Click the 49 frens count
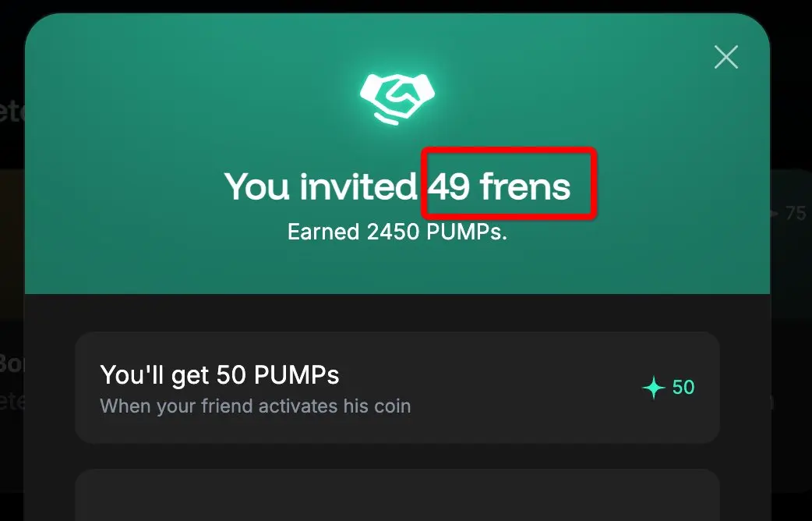Screen dimensions: 812x521 500,186
